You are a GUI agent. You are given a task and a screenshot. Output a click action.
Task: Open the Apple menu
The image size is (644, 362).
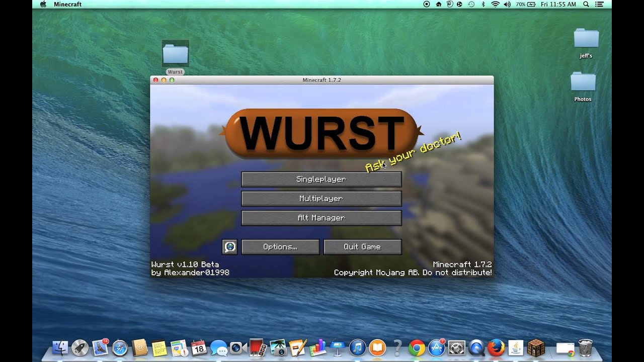click(43, 4)
